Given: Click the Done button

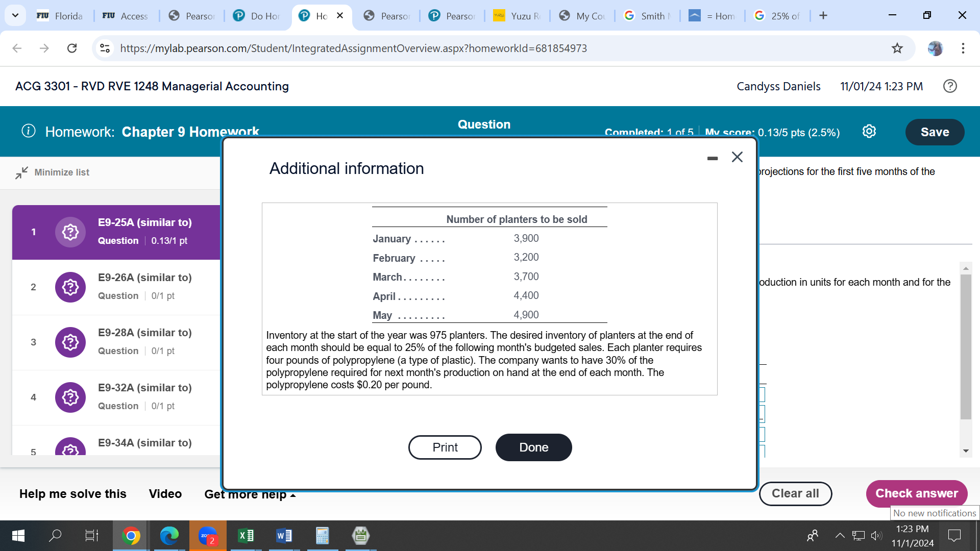Looking at the screenshot, I should 533,447.
